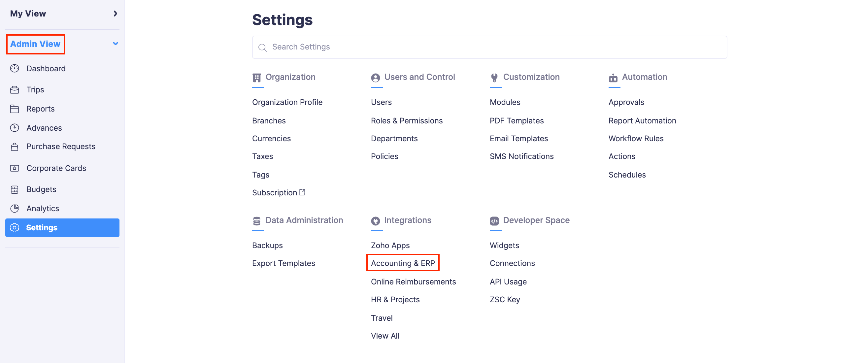Select the Analytics pie chart icon
This screenshot has height=363, width=868.
click(15, 208)
